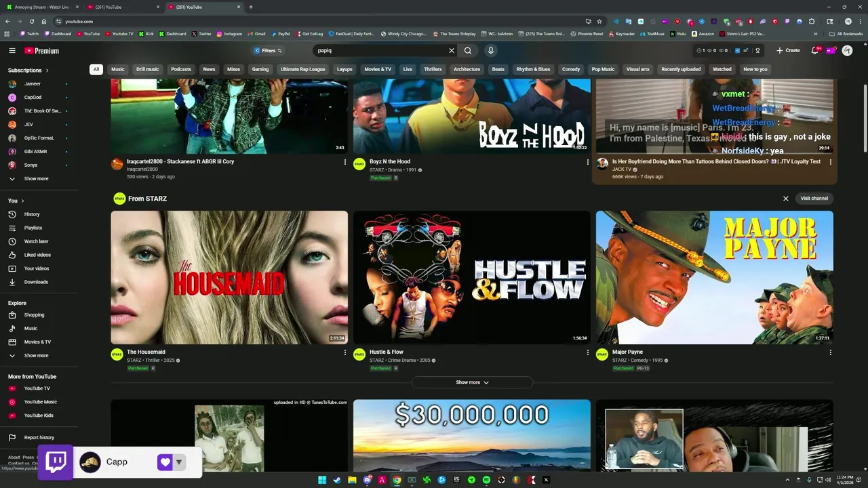Select the Podcasts filter chip
The image size is (868, 488).
(181, 69)
